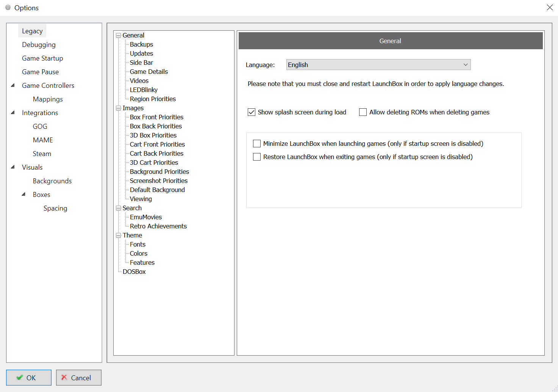Select Features under Theme
This screenshot has width=558, height=392.
142,262
